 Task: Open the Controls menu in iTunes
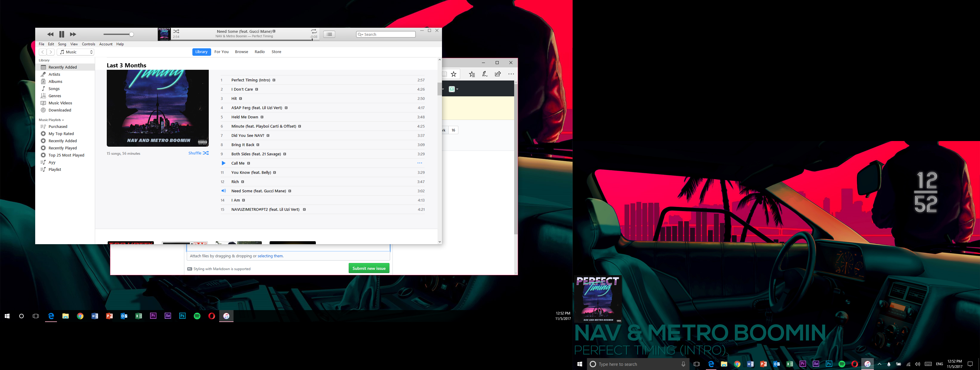point(88,44)
